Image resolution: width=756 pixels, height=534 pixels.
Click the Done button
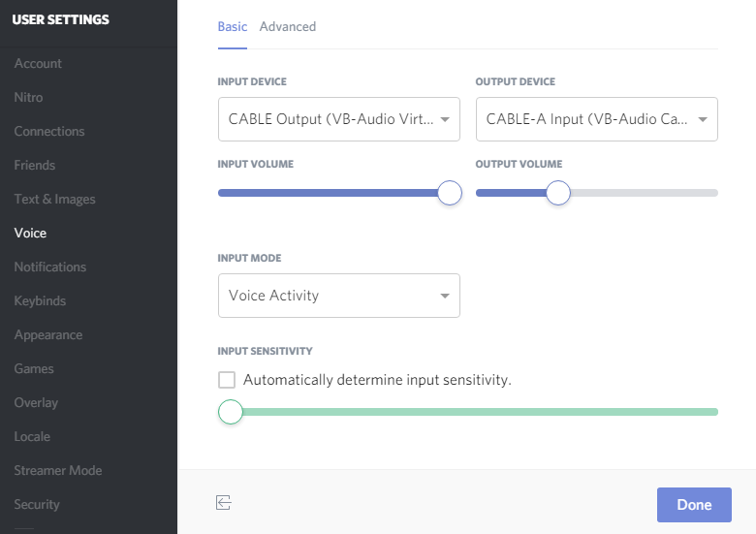coord(694,505)
